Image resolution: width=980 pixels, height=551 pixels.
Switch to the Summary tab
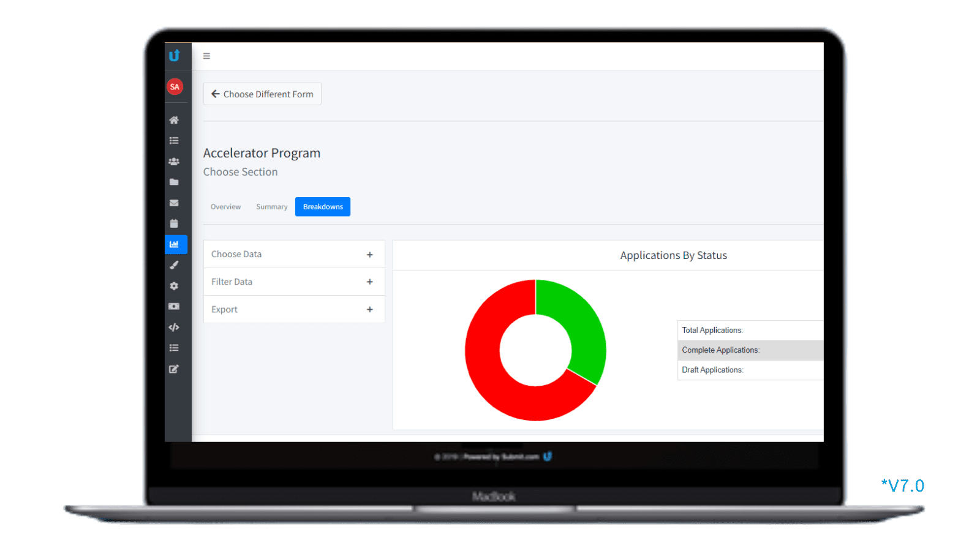click(x=272, y=207)
